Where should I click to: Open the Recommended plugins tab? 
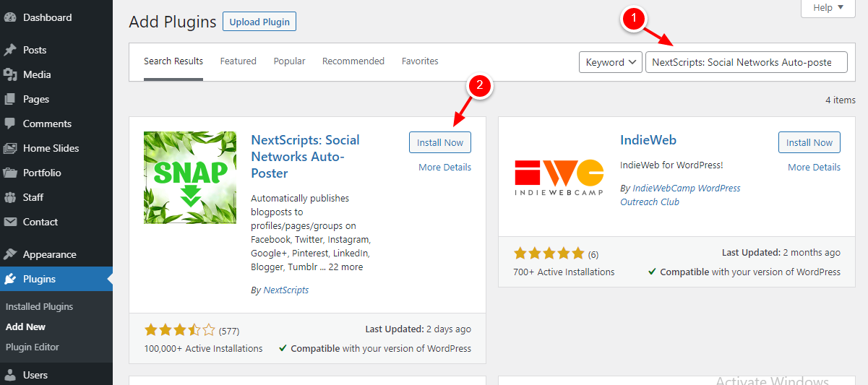click(353, 61)
